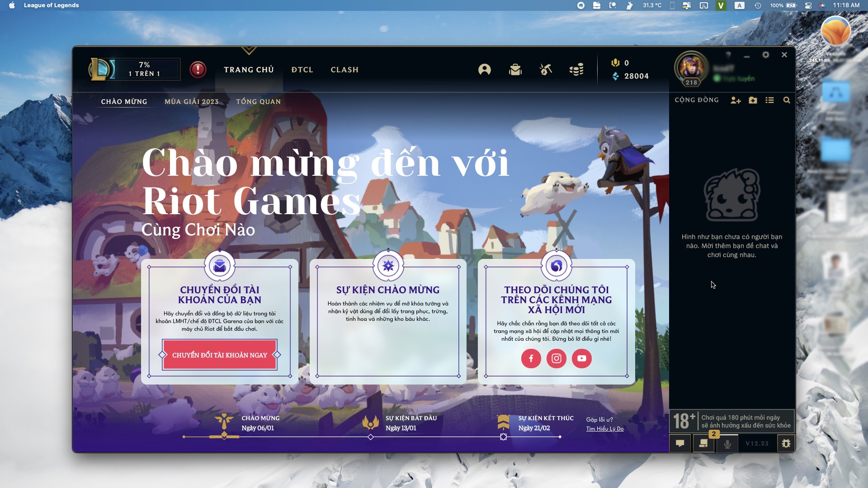Toggle microphone mute at bottom bar

pyautogui.click(x=727, y=444)
